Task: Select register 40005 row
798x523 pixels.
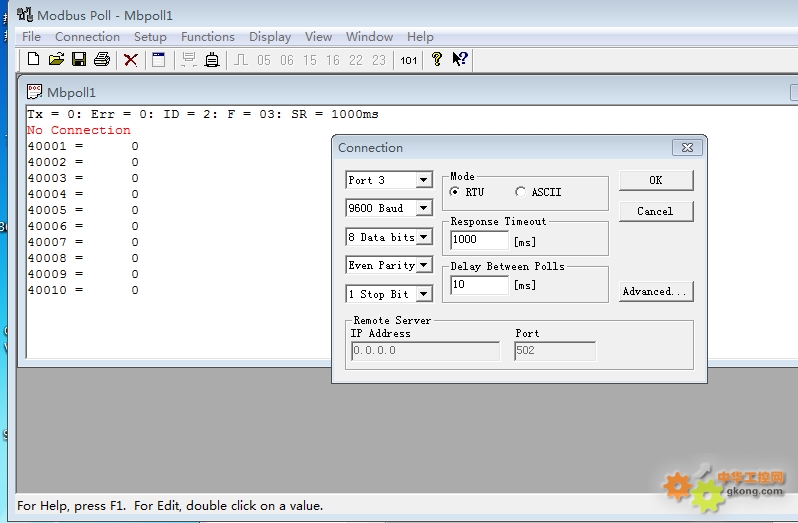Action: coord(83,210)
